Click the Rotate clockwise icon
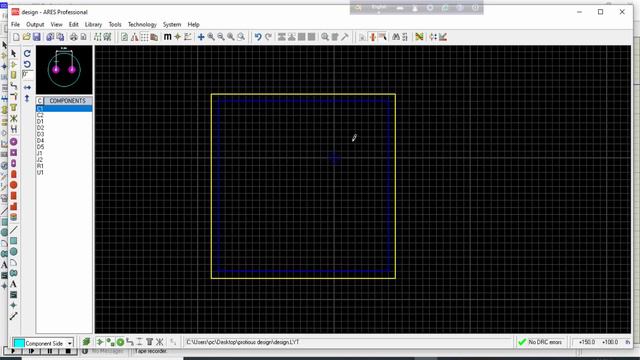This screenshot has height=360, width=640. click(x=27, y=53)
